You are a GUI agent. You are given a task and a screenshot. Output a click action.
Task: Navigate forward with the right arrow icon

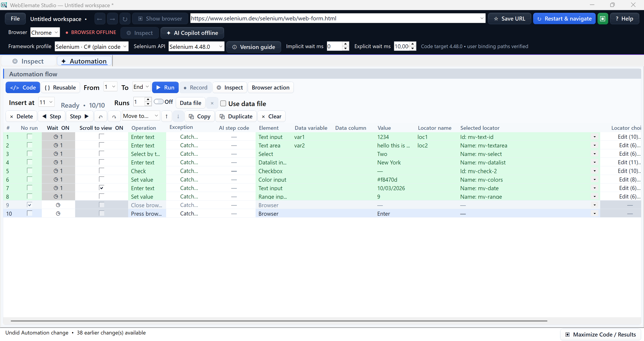pyautogui.click(x=112, y=19)
